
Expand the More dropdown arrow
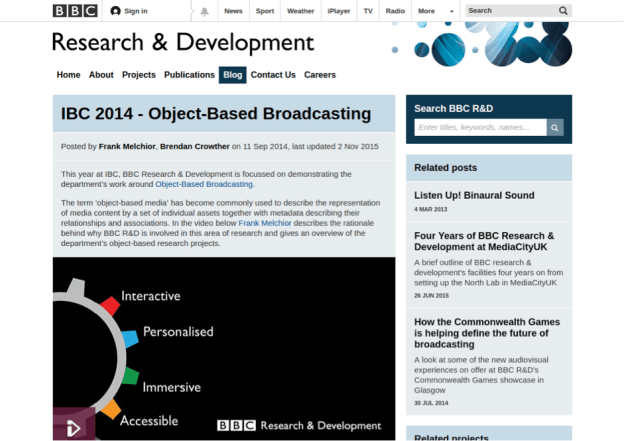click(452, 12)
